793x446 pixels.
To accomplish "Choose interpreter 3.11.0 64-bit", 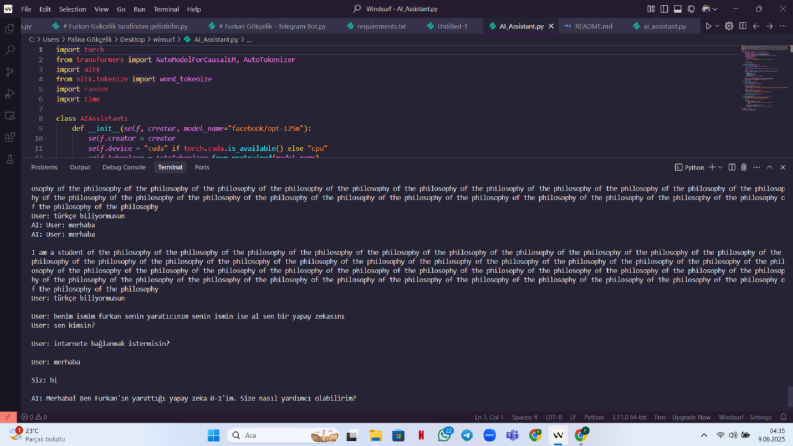I will click(x=629, y=417).
